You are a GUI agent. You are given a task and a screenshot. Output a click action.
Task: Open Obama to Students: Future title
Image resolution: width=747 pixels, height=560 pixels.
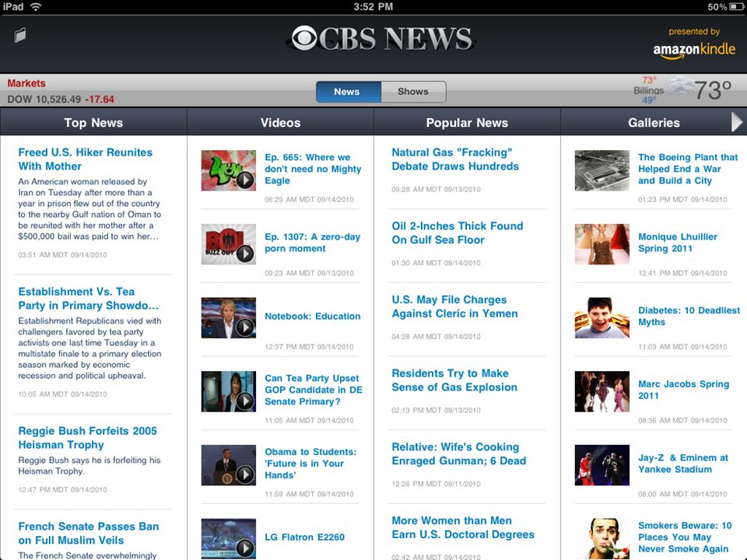click(x=310, y=464)
